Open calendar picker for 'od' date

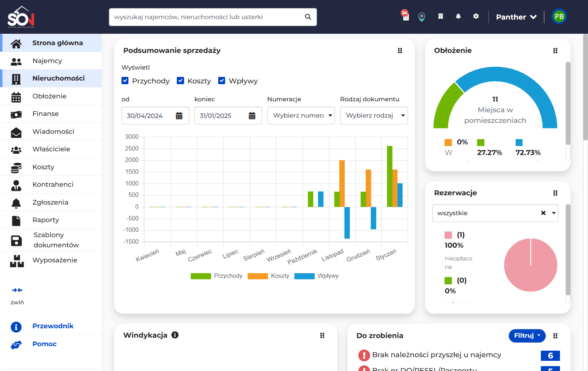click(x=179, y=116)
